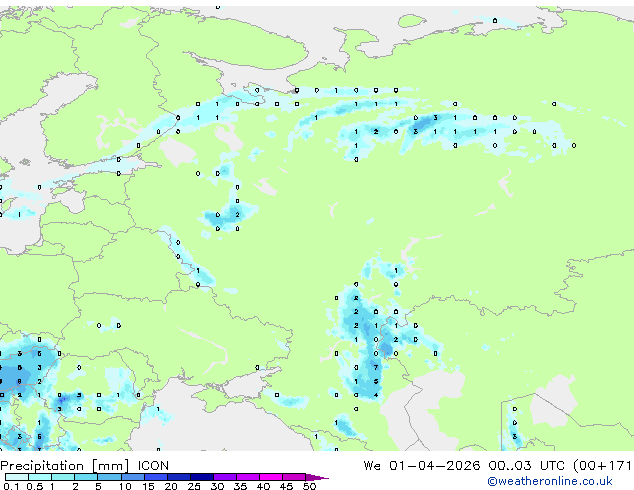This screenshot has width=634, height=490.
Task: Click the 0.5–1 mm legend swatch
Action: (40, 477)
